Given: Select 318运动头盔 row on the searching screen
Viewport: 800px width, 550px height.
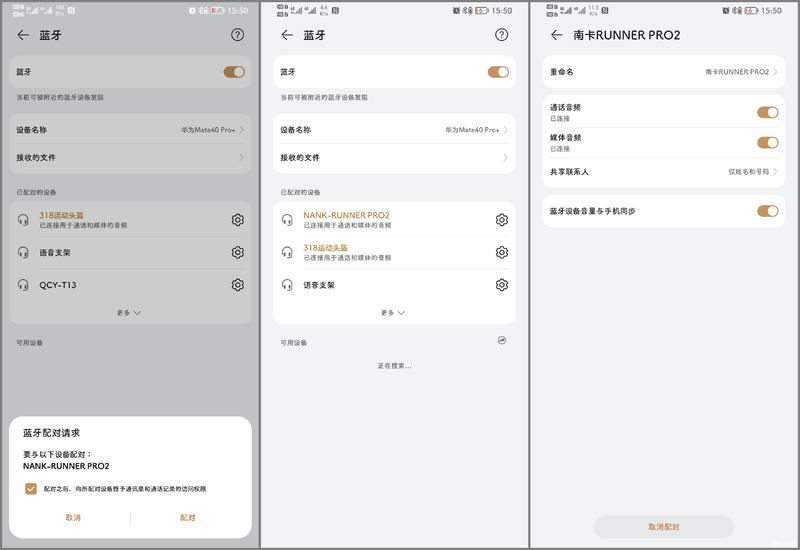Looking at the screenshot, I should pyautogui.click(x=394, y=252).
